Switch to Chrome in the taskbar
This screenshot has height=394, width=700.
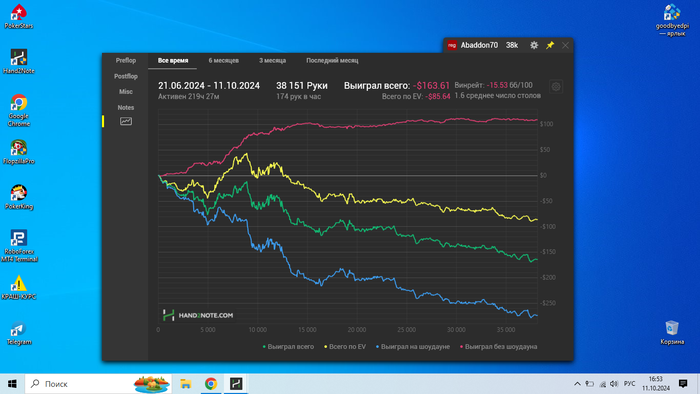pos(211,384)
